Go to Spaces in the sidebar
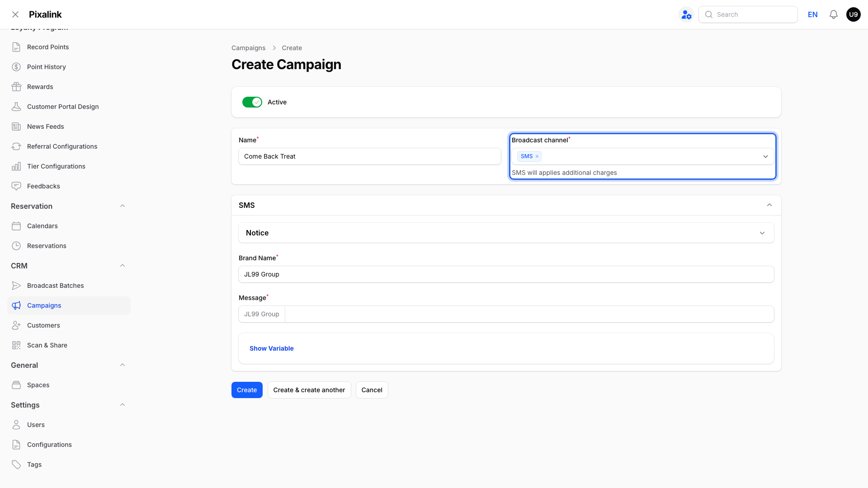The width and height of the screenshot is (868, 488). [x=69, y=385]
